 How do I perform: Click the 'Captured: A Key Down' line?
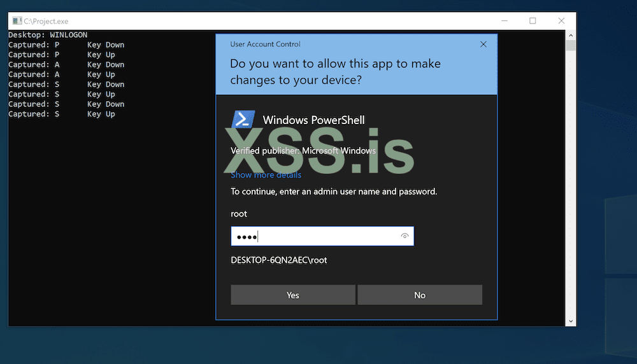pyautogui.click(x=66, y=64)
